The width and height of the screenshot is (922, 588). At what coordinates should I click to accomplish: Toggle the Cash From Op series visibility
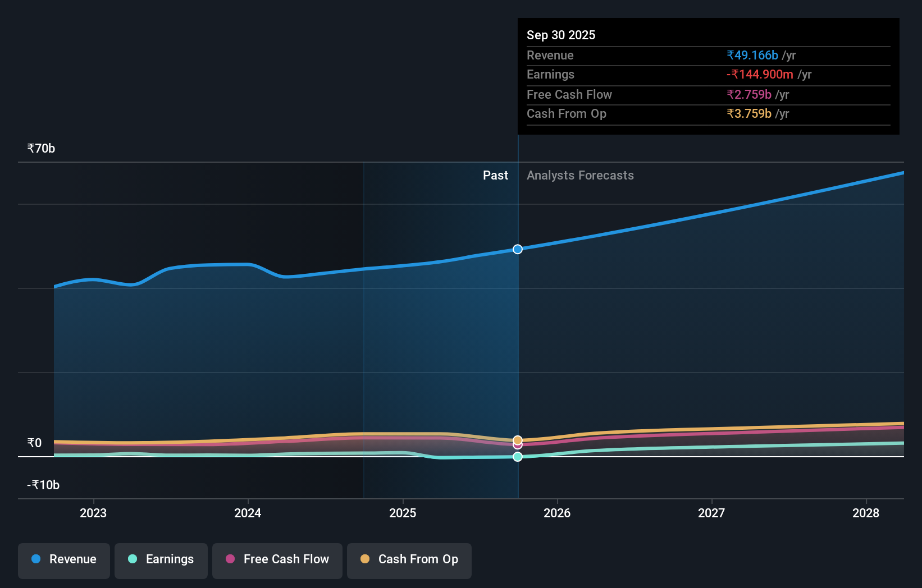[409, 560]
